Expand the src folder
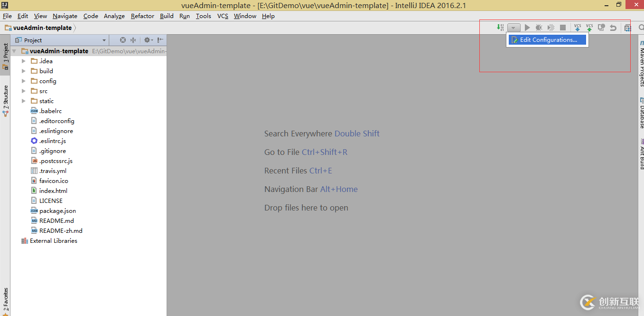Screen dimensions: 644x316 (24, 91)
